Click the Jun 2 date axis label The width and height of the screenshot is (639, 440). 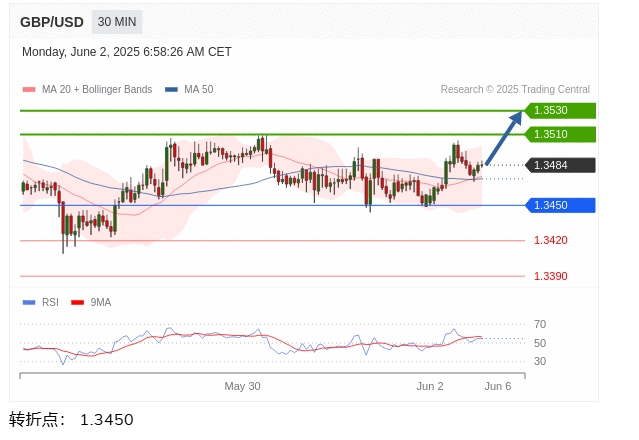(430, 386)
